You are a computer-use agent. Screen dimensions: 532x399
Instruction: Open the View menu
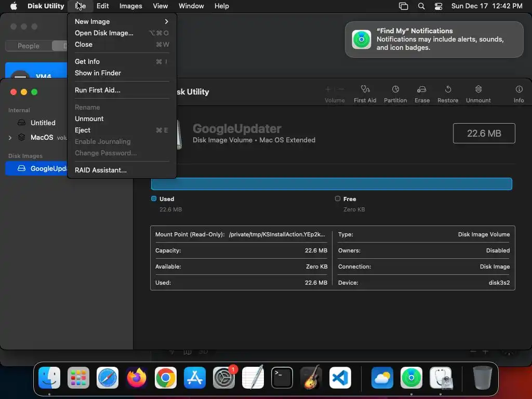160,6
